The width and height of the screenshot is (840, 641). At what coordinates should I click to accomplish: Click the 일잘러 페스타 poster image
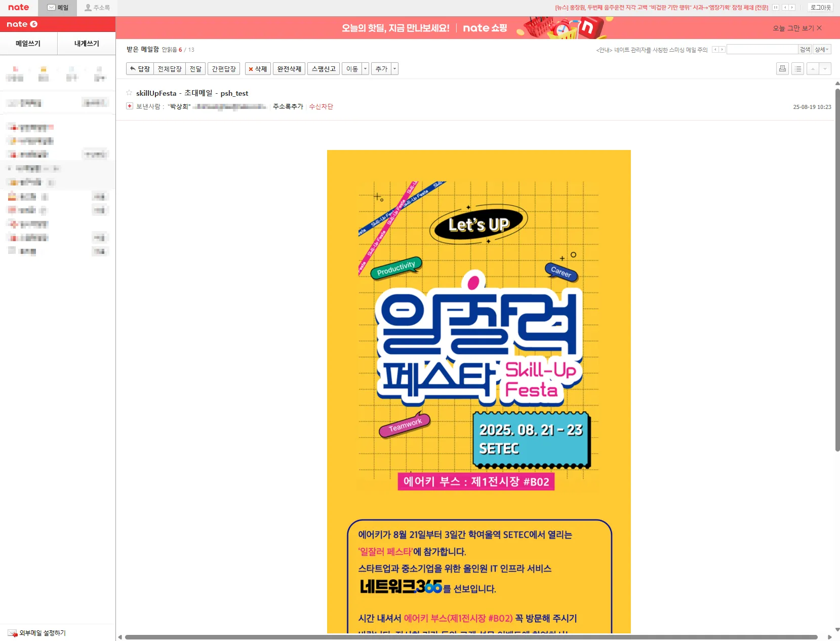click(479, 391)
